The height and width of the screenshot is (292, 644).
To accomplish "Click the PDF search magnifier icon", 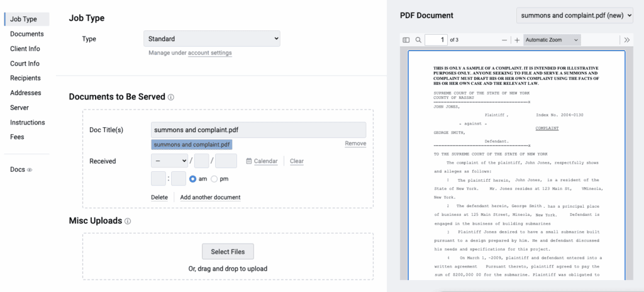I will point(418,40).
